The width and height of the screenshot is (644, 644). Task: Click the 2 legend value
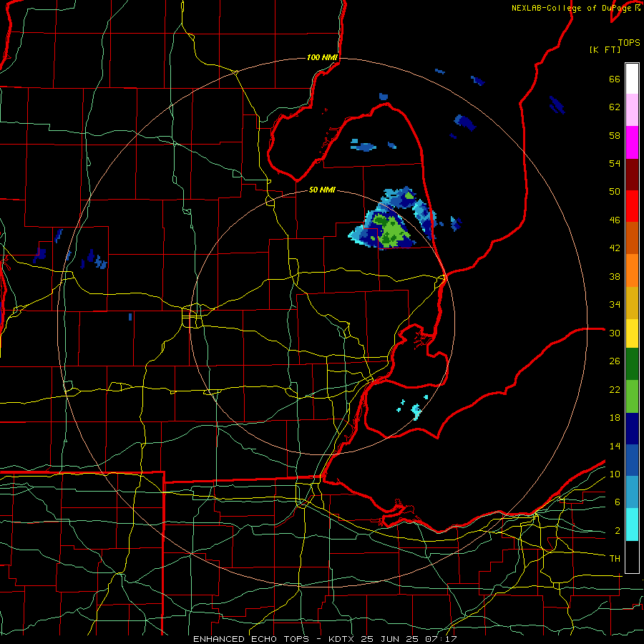(617, 531)
